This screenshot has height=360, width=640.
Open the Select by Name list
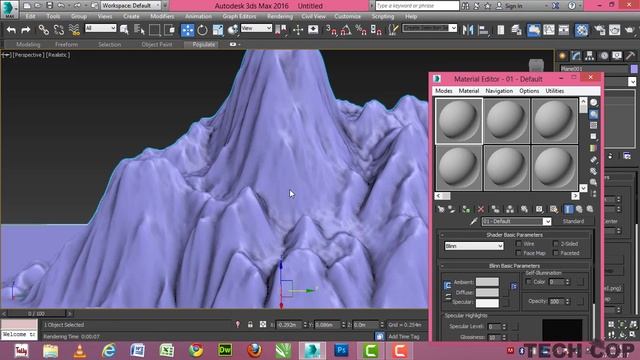click(139, 30)
